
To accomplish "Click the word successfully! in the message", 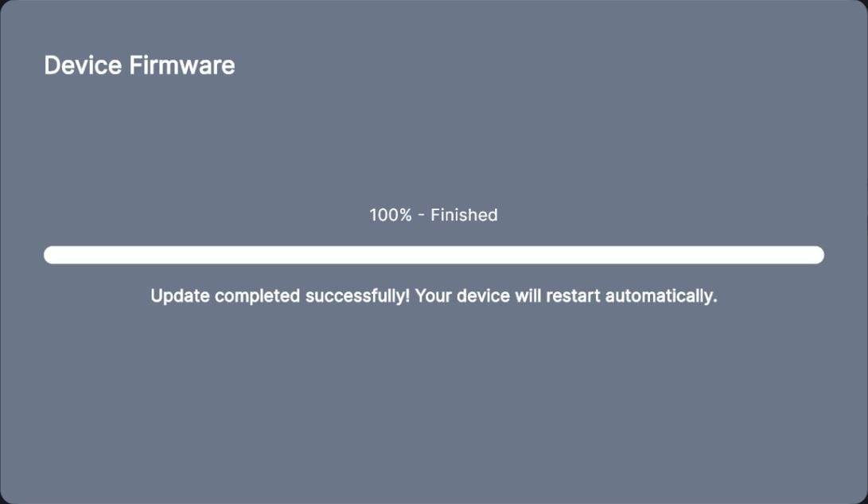I will point(357,295).
